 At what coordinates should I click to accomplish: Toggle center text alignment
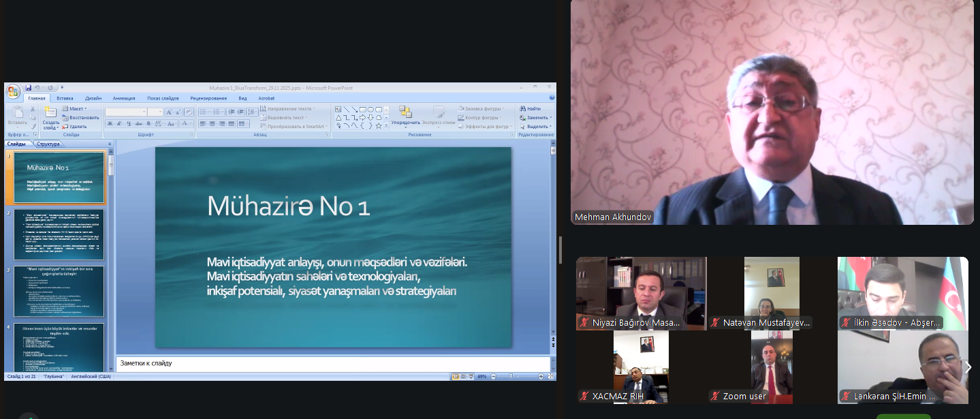click(x=212, y=124)
